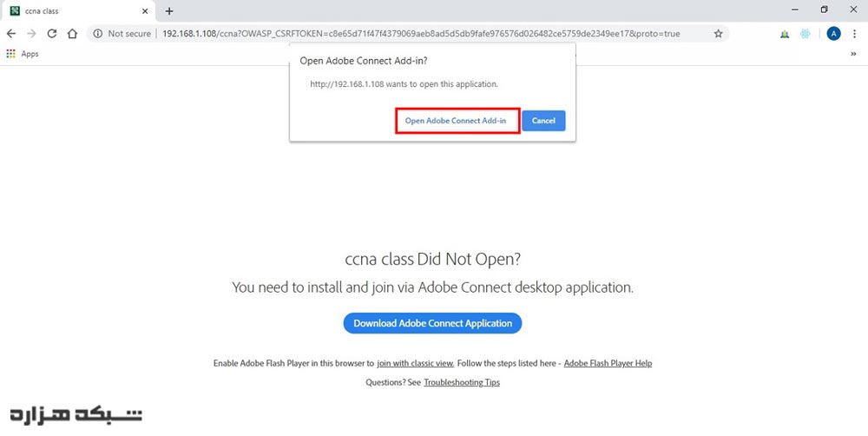Click the 'ccna class Did Not Open?' heading
This screenshot has height=436, width=868.
[x=432, y=260]
